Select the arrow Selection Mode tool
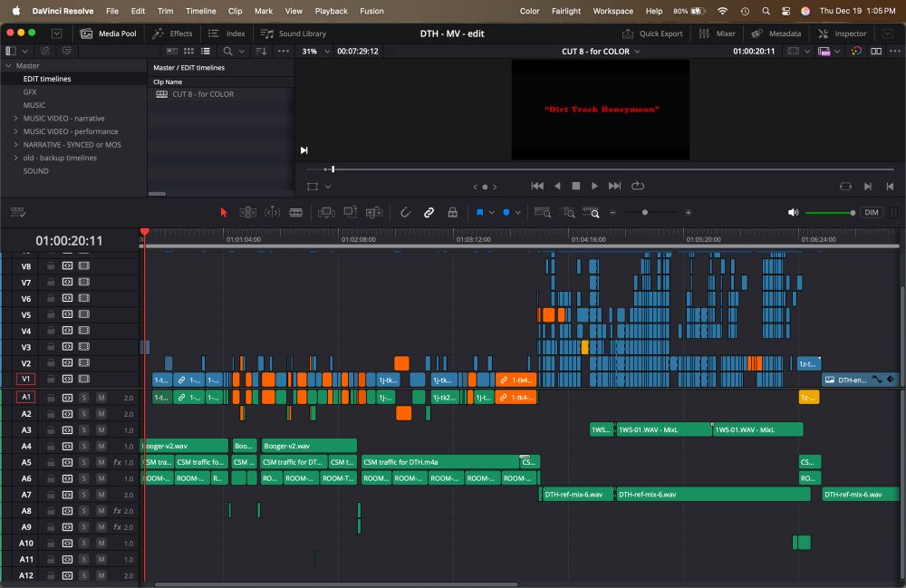Image resolution: width=906 pixels, height=588 pixels. coord(224,213)
